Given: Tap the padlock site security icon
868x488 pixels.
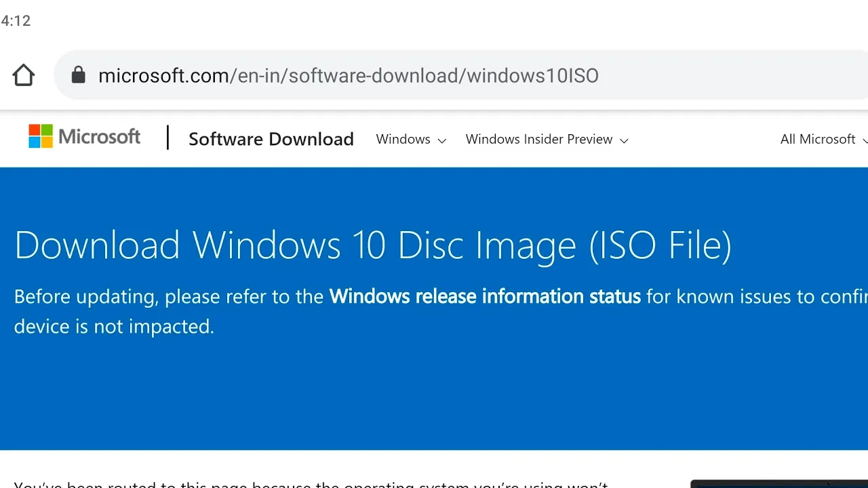Looking at the screenshot, I should point(79,75).
